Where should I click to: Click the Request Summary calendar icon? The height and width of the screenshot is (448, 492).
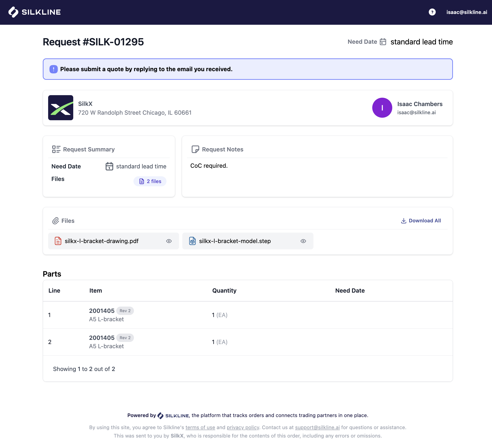coord(109,166)
